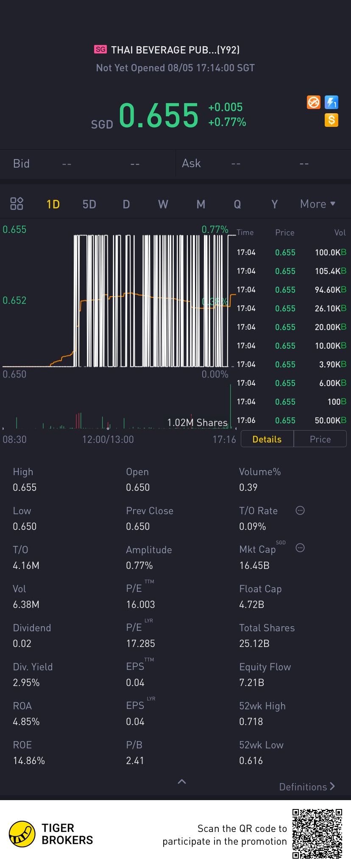Tap the 0.655 last price

pos(159,115)
